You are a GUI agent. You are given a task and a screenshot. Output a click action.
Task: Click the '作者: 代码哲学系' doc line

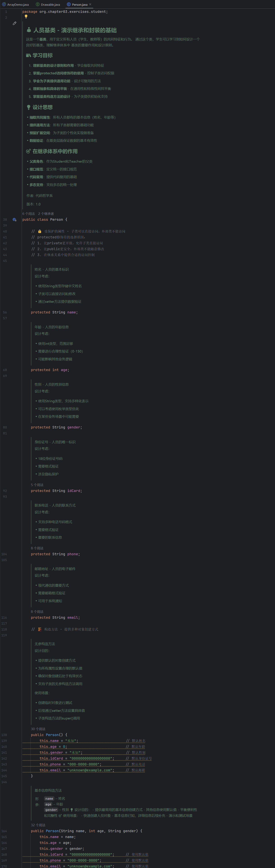pos(39,196)
